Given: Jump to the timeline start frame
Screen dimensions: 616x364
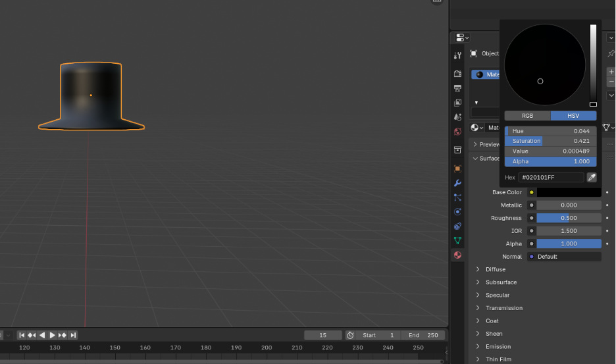Looking at the screenshot, I should pyautogui.click(x=22, y=335).
